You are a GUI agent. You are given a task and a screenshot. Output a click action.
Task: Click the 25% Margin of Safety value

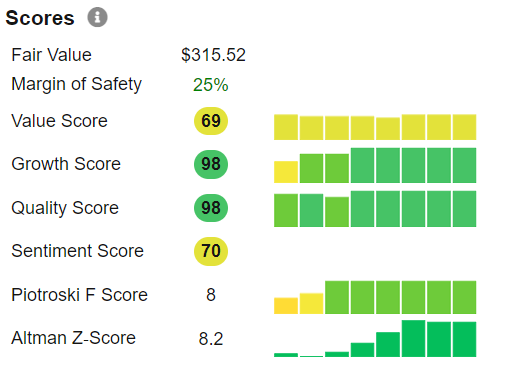[211, 85]
